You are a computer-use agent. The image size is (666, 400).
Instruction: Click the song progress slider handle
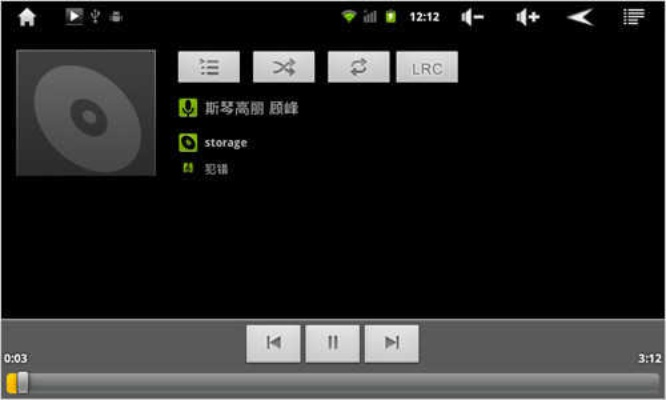click(x=23, y=383)
